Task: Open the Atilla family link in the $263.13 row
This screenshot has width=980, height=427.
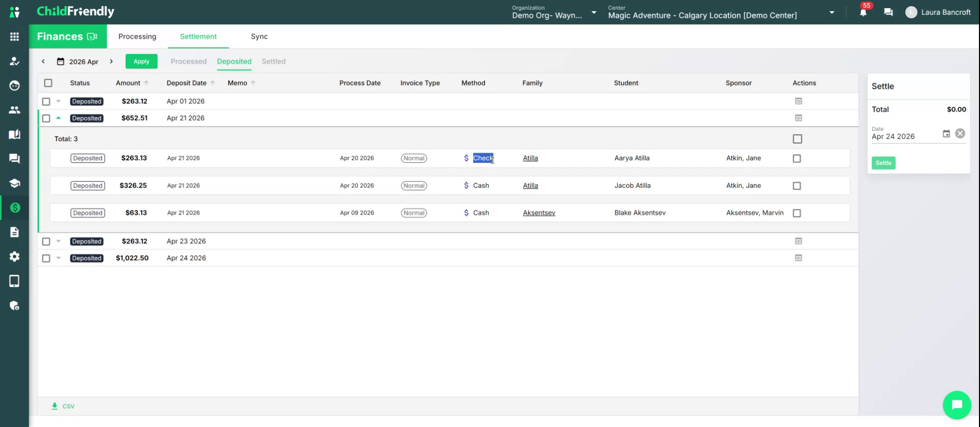Action: (x=530, y=158)
